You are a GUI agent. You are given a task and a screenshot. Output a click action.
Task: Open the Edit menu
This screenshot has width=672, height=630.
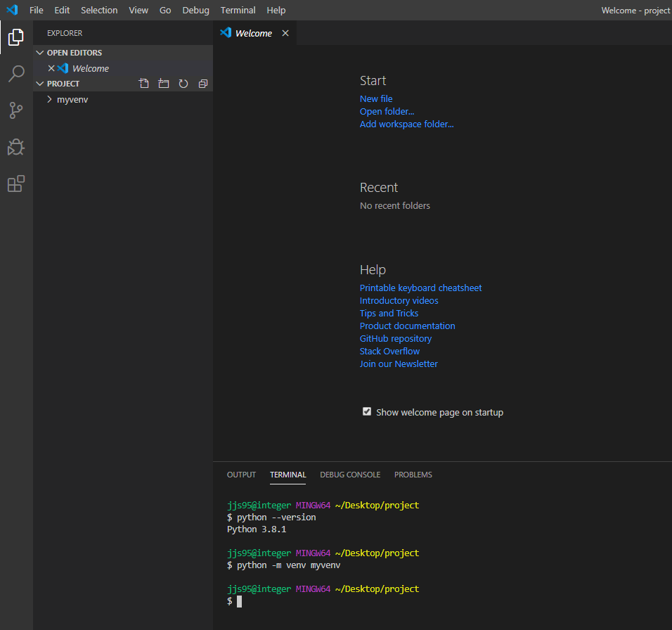point(62,11)
